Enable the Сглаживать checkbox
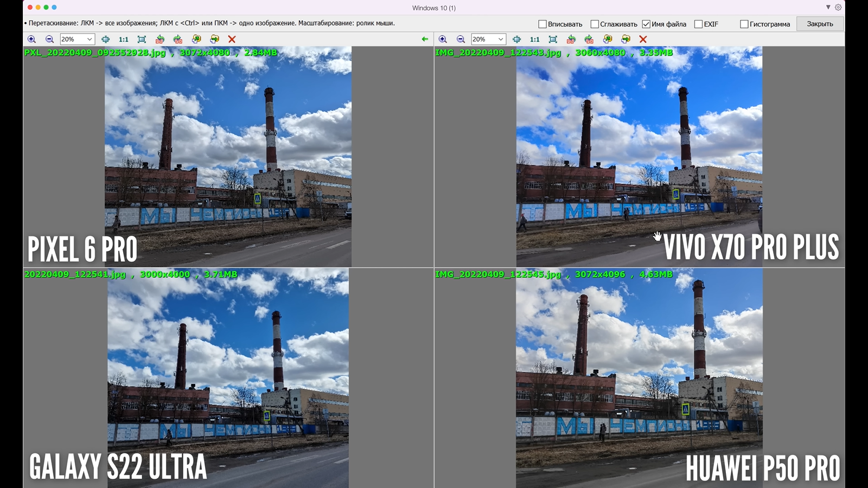Screen dimensions: 868x488 (x=595, y=24)
